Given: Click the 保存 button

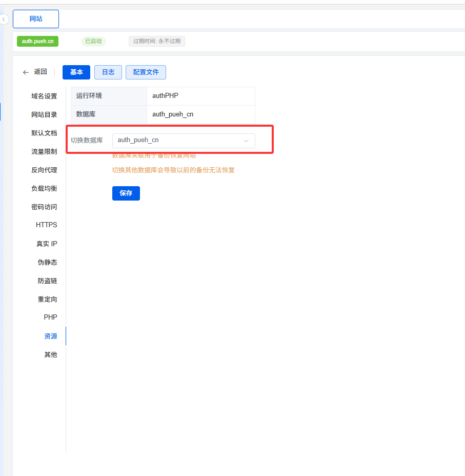Looking at the screenshot, I should pos(126,193).
